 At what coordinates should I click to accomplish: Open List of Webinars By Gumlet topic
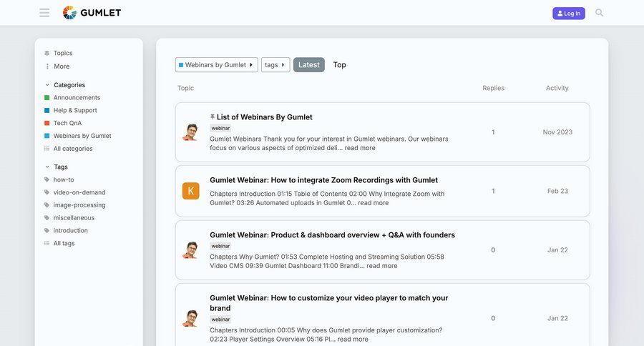pyautogui.click(x=265, y=117)
